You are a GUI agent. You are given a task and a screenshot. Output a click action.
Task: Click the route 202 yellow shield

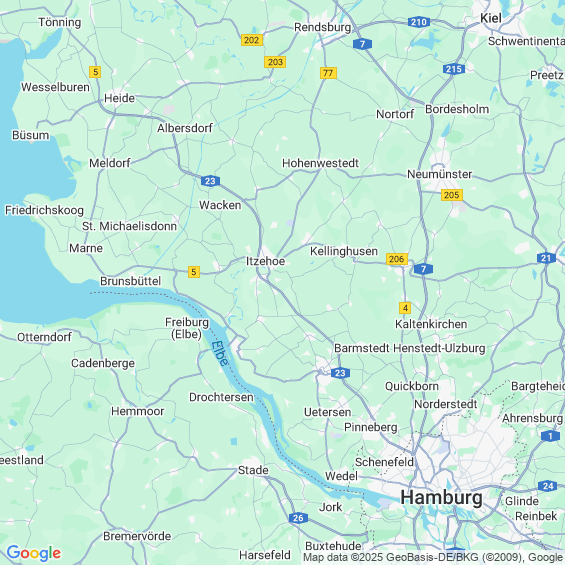tap(252, 40)
